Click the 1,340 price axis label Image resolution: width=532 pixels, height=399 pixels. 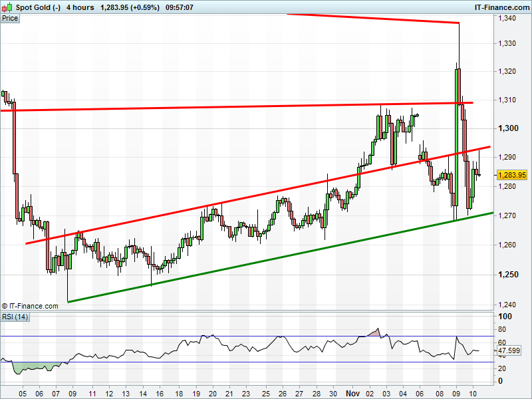pos(507,18)
